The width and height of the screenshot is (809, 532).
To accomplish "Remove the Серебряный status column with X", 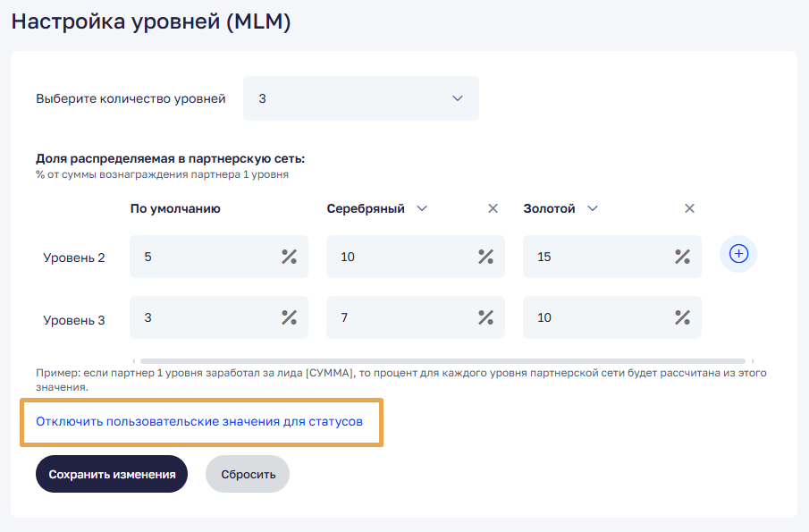I will pos(493,208).
